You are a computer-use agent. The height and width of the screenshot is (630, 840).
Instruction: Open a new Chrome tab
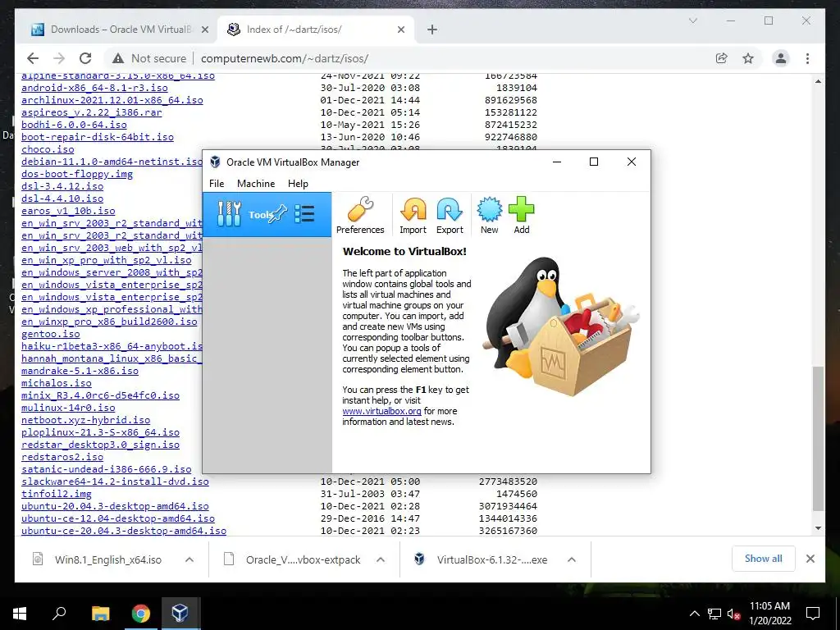[431, 30]
